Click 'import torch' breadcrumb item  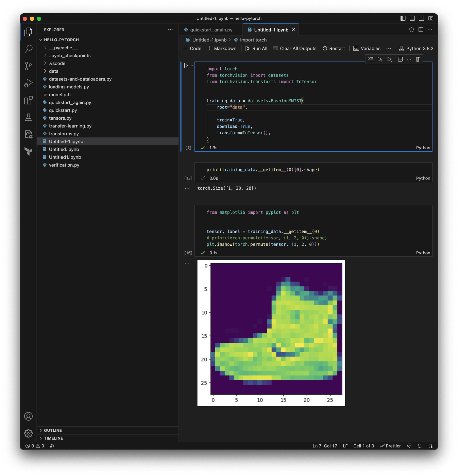click(250, 40)
